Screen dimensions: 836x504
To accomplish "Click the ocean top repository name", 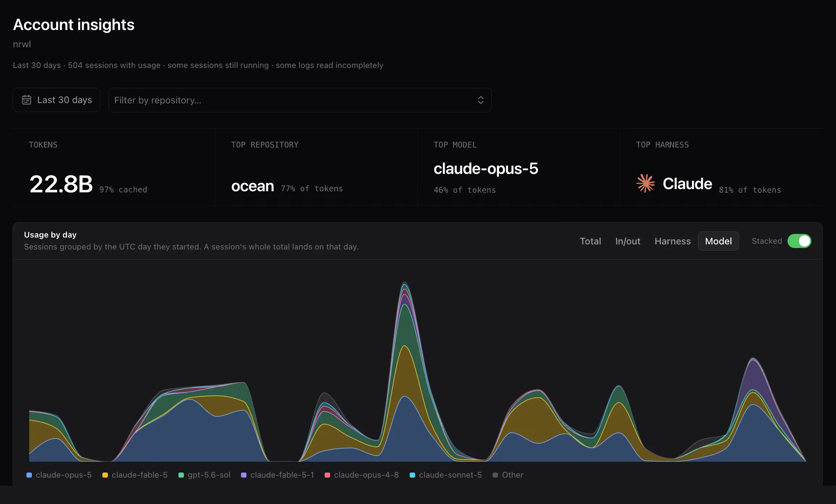I will 253,186.
